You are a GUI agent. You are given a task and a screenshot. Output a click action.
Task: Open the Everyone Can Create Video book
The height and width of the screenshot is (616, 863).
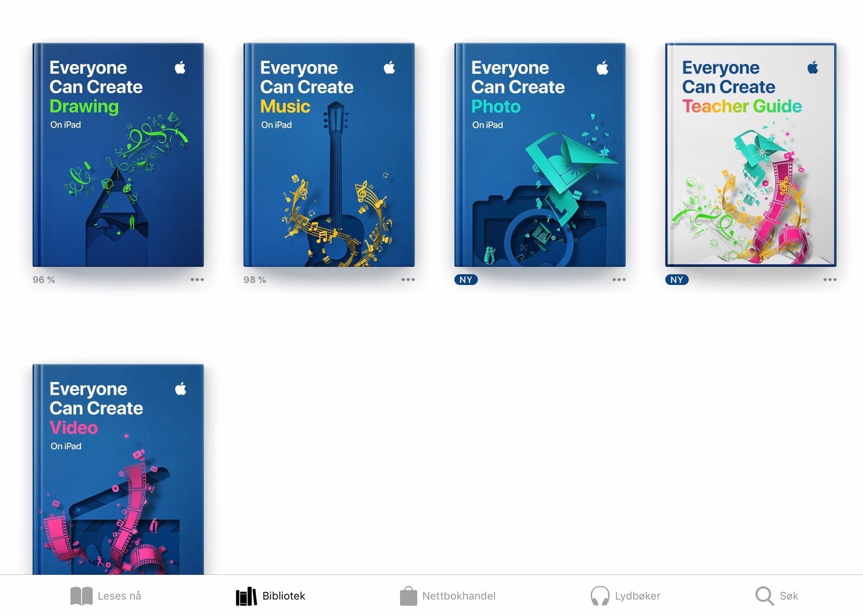[x=118, y=469]
